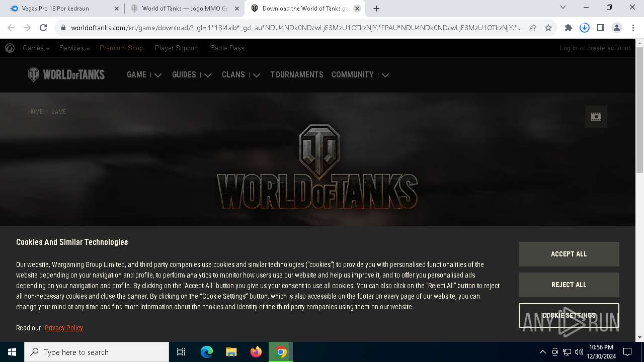Open the tab search chevron in title bar
The image size is (644, 362).
563,7
